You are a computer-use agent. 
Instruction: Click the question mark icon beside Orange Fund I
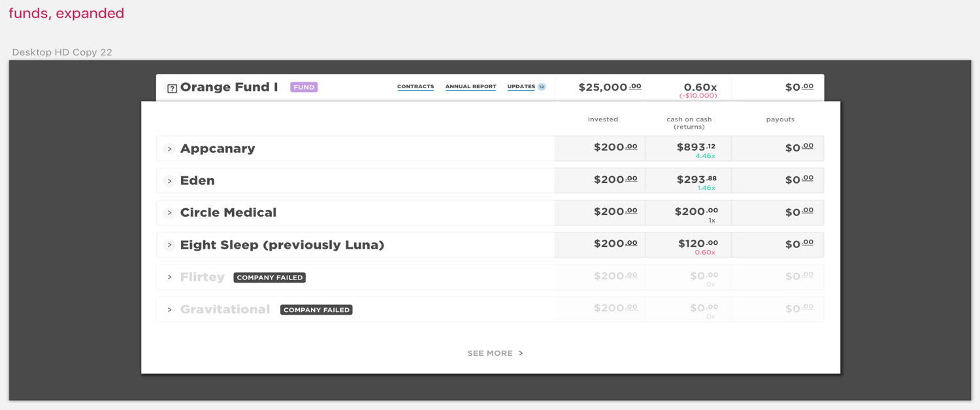pyautogui.click(x=172, y=88)
